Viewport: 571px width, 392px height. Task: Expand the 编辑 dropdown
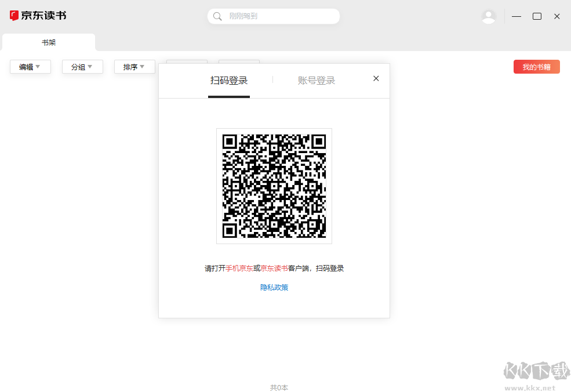(x=30, y=67)
